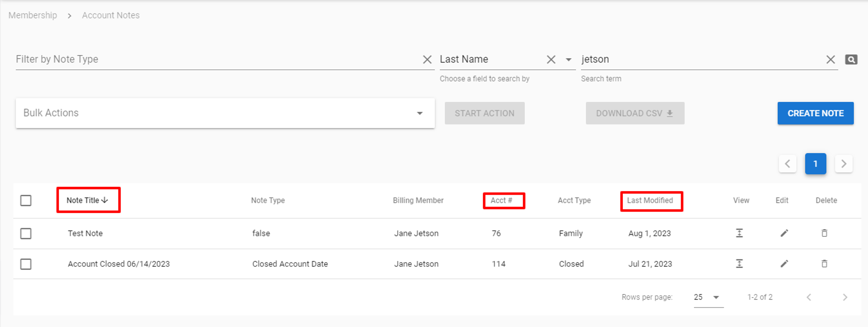
Task: Clear the Last Name search field selection
Action: pos(551,59)
